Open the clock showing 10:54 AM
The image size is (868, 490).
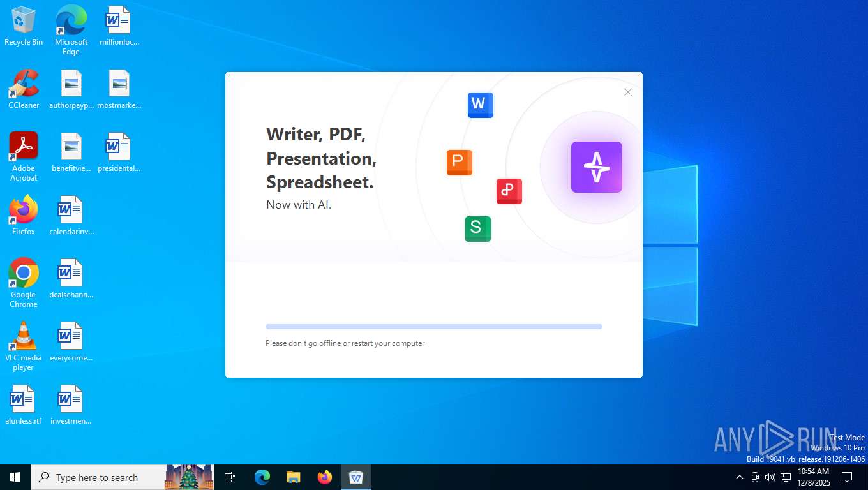[813, 477]
